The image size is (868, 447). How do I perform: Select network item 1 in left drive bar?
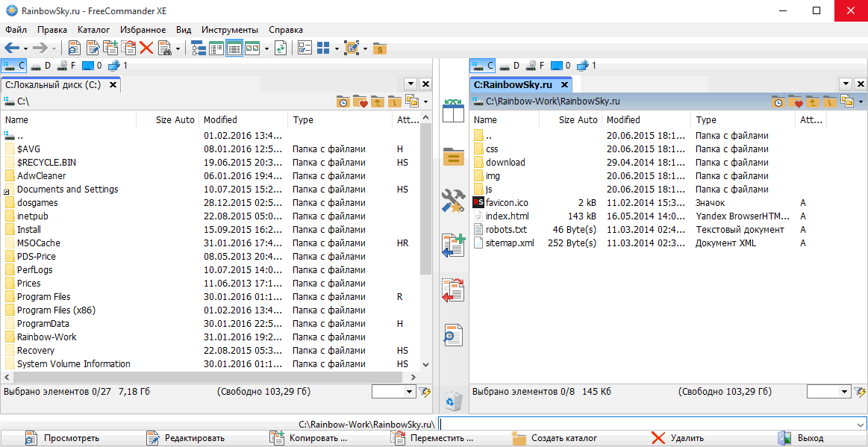click(x=118, y=66)
